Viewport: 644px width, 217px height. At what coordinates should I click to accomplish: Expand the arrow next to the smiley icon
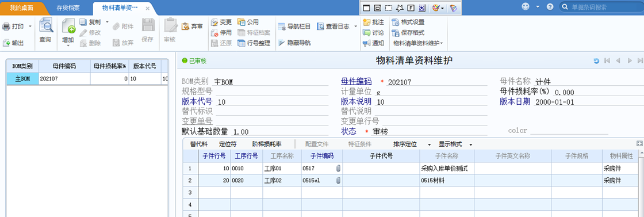click(538, 7)
